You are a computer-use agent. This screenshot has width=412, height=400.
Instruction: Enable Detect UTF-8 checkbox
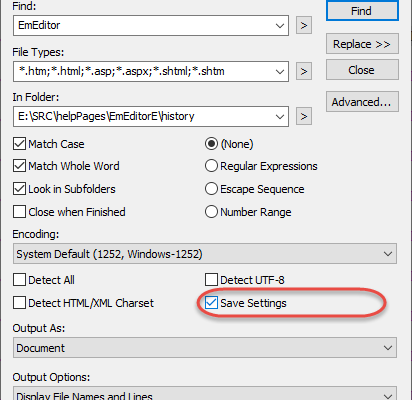click(211, 280)
